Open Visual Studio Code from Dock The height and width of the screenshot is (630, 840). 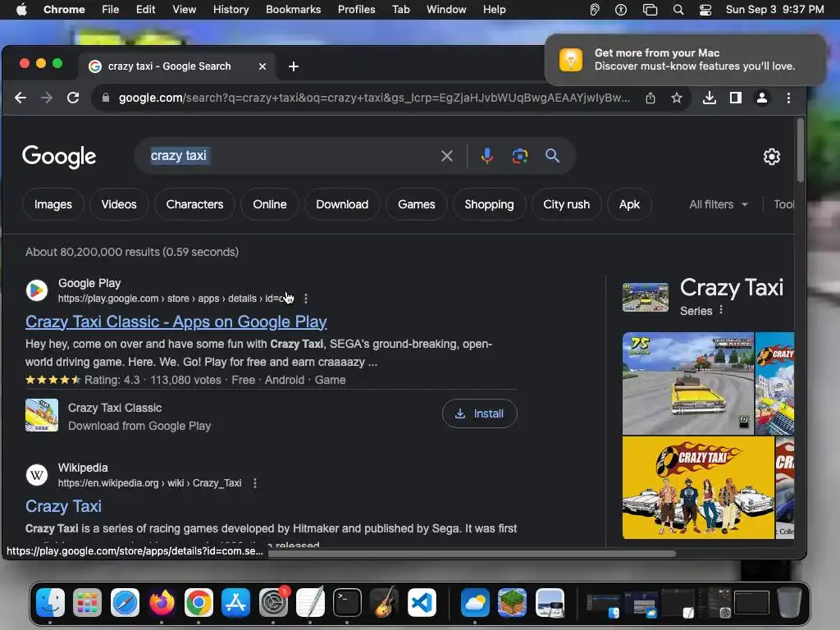pyautogui.click(x=422, y=603)
